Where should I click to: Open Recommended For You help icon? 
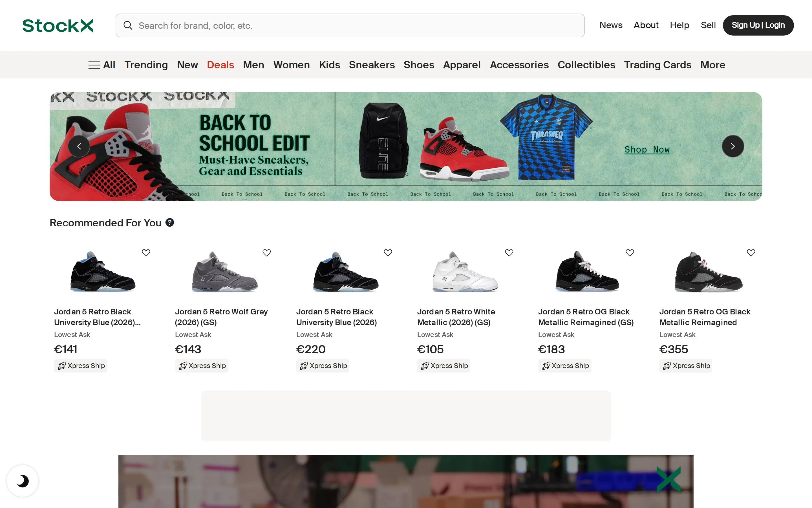(170, 222)
